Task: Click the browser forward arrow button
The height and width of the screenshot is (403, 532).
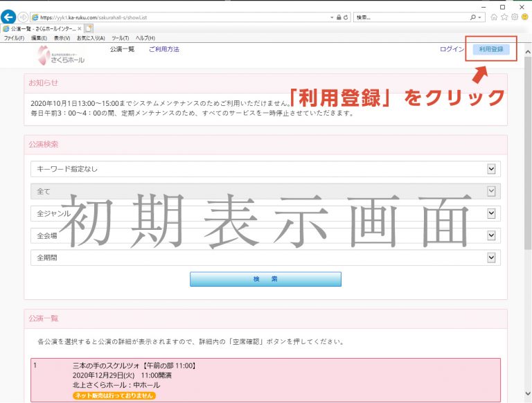Action: tap(24, 17)
